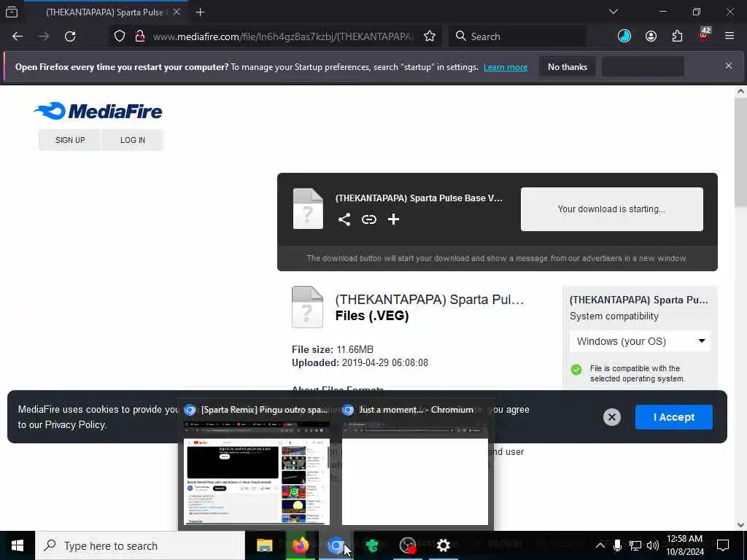Click the Chromium taskbar icon

click(x=336, y=545)
